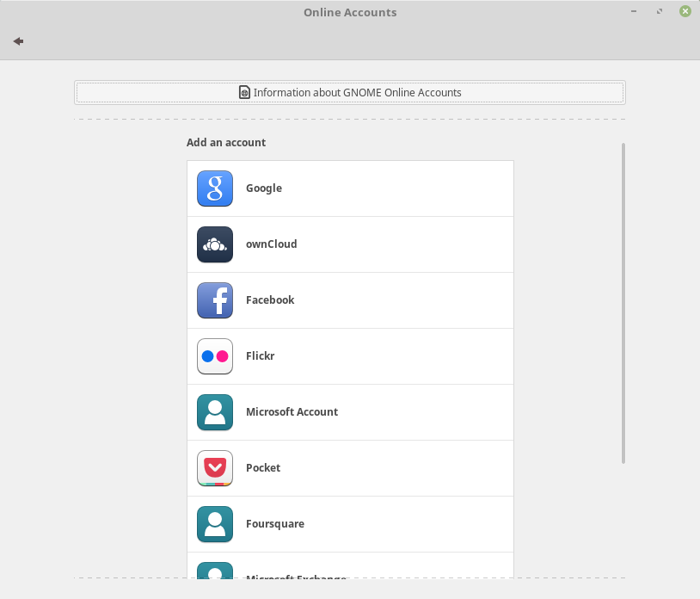Click the Foursquare person icon
This screenshot has width=700, height=599.
[215, 524]
